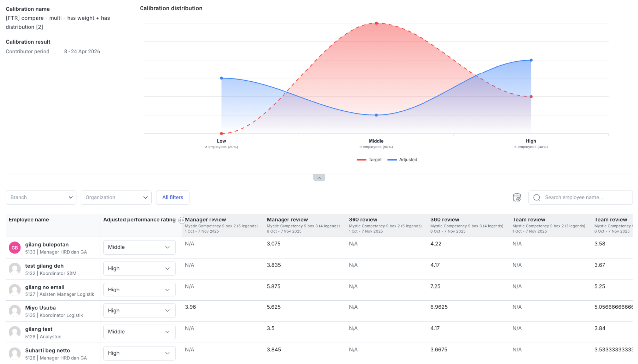Open rating dropdown for gilang bulepotan
The image size is (638, 364).
click(x=139, y=247)
